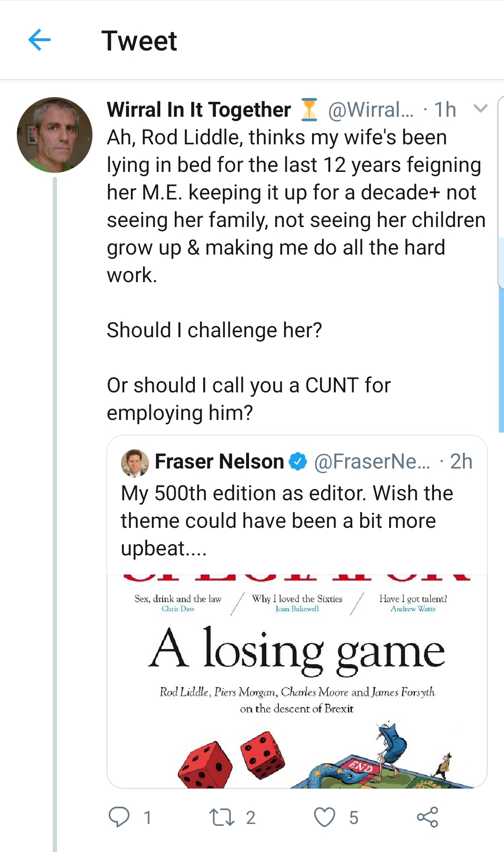Click the 'Should I challenge her?' text
Image resolution: width=504 pixels, height=852 pixels.
pyautogui.click(x=214, y=330)
